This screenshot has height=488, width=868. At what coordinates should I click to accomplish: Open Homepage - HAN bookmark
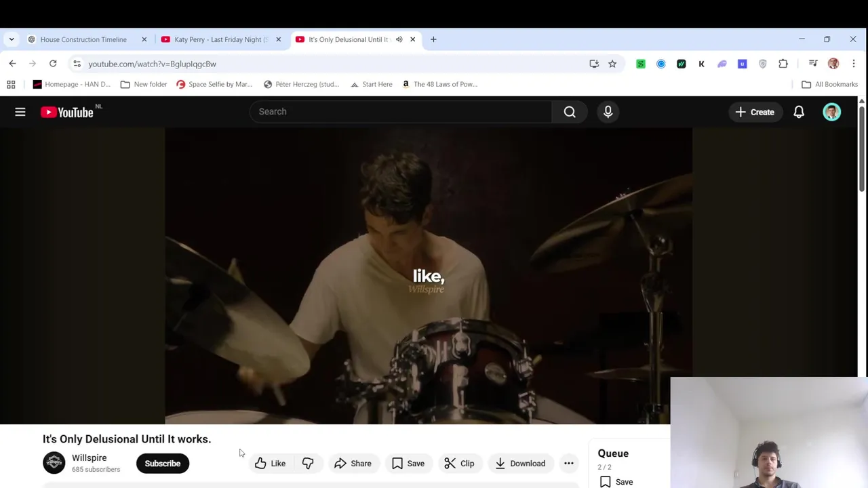(x=71, y=84)
